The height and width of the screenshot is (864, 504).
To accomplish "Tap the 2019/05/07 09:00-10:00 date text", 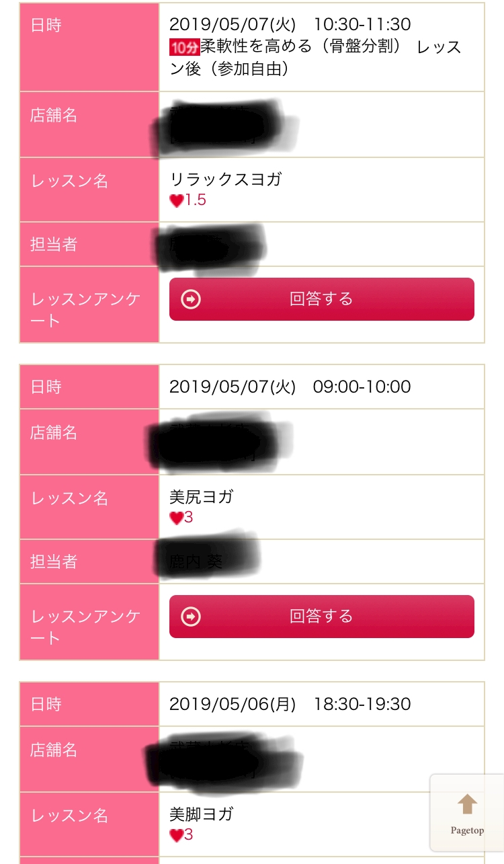I will [290, 387].
